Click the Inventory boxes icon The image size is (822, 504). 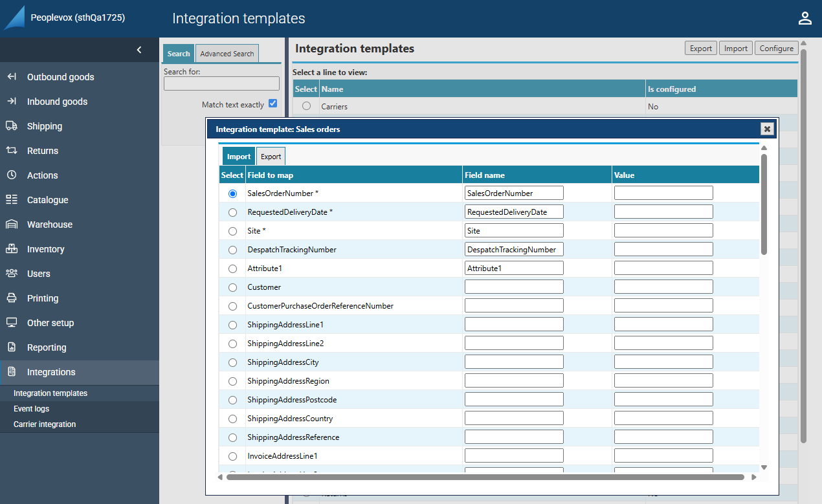[x=12, y=249]
